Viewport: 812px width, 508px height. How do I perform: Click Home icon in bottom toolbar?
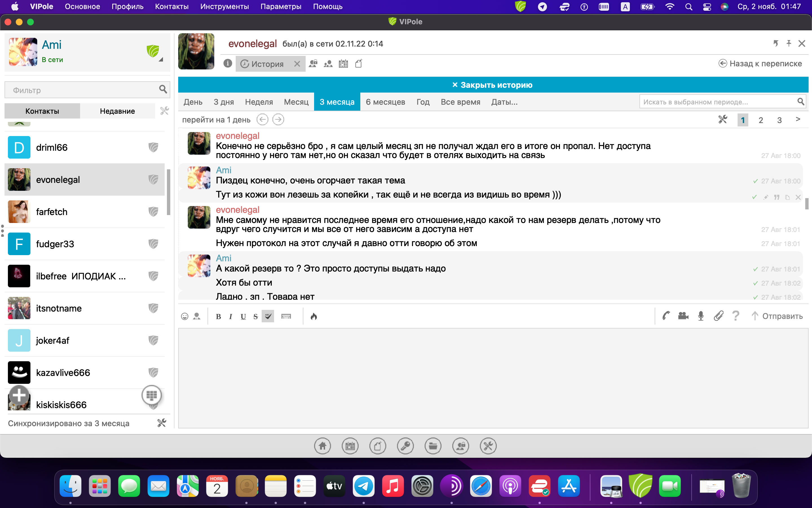323,446
